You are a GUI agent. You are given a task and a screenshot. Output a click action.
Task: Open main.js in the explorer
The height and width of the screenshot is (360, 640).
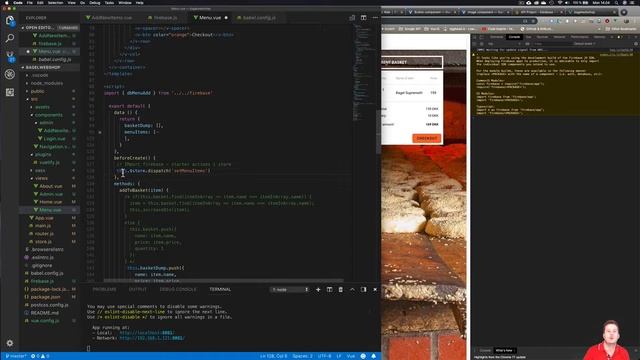(x=42, y=225)
